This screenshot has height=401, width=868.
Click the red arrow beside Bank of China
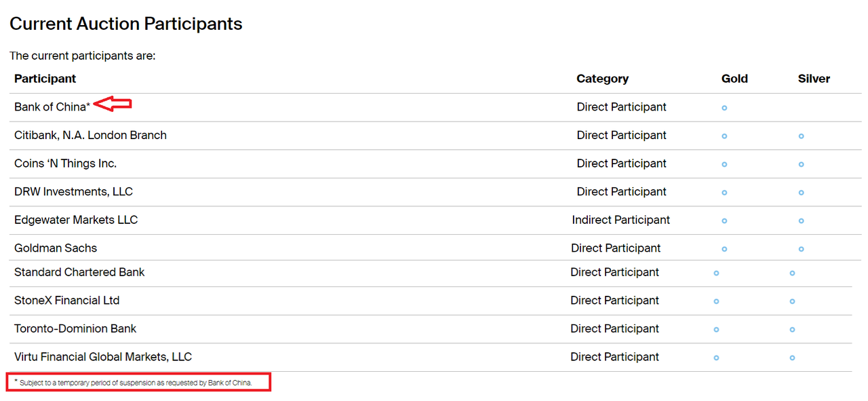point(113,104)
